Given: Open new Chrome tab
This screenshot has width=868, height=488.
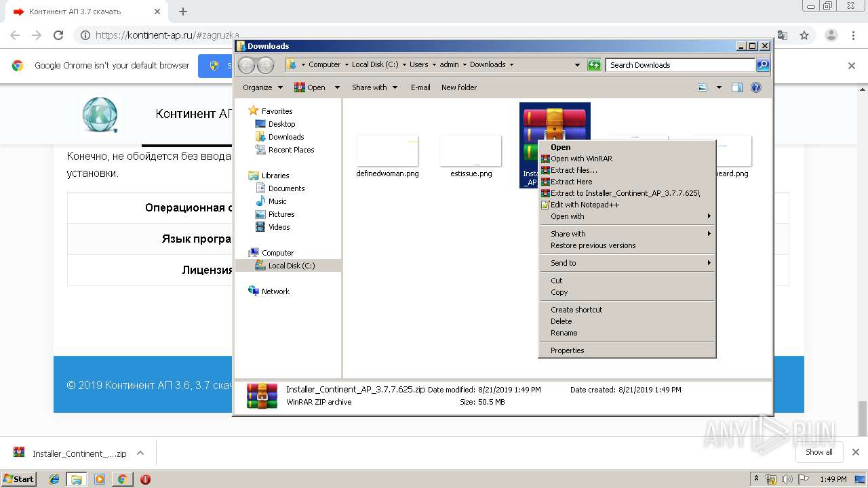Looking at the screenshot, I should point(183,12).
